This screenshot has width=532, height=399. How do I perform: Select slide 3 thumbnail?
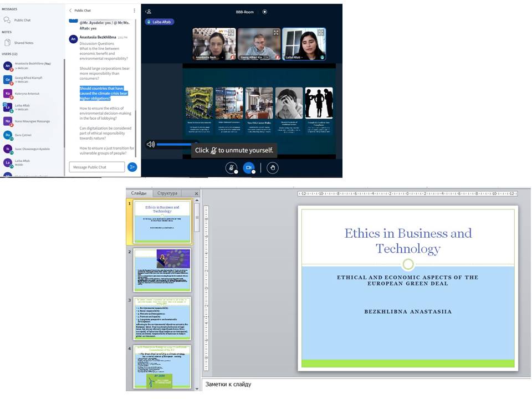point(162,319)
